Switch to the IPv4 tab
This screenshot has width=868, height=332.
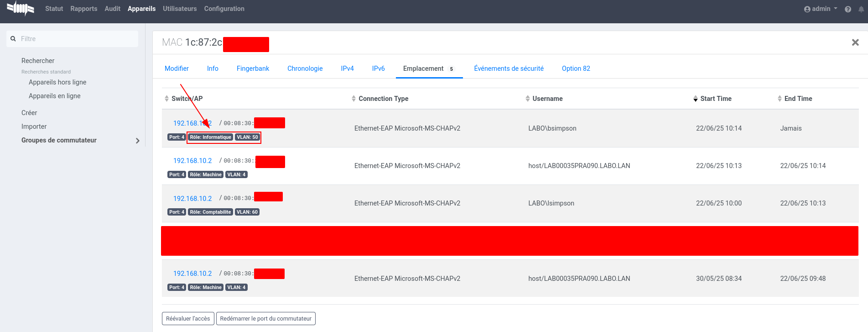[x=347, y=69]
